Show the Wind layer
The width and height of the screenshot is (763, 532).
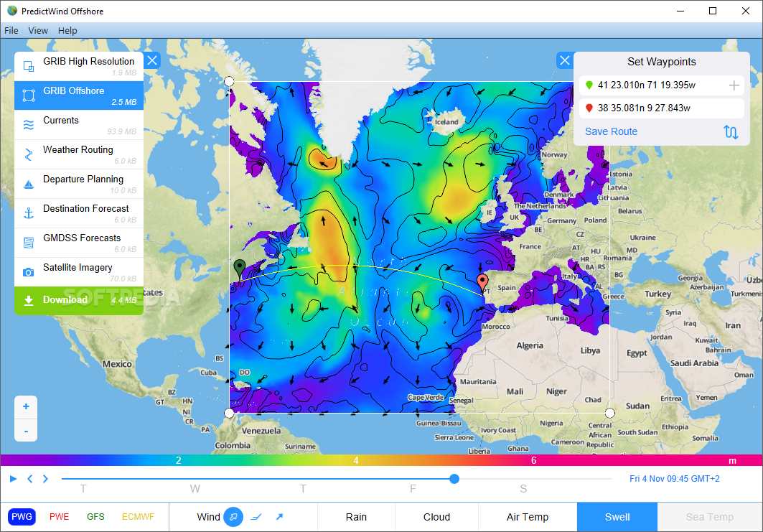pos(208,517)
